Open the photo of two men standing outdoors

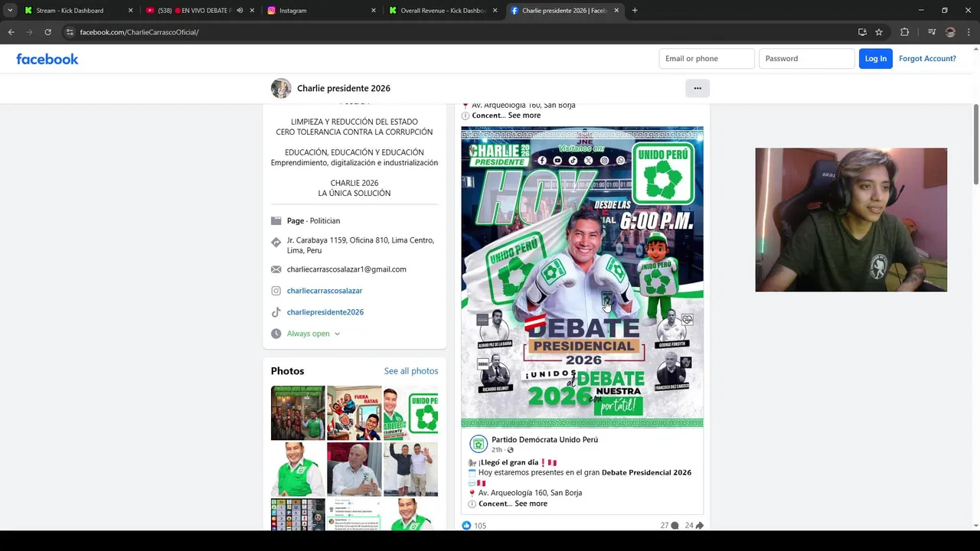pos(411,469)
